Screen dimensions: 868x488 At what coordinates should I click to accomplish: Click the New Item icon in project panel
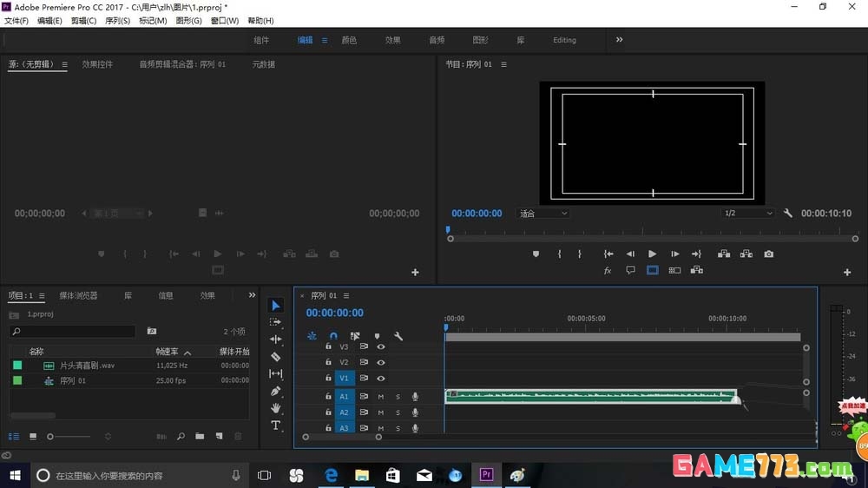point(220,437)
